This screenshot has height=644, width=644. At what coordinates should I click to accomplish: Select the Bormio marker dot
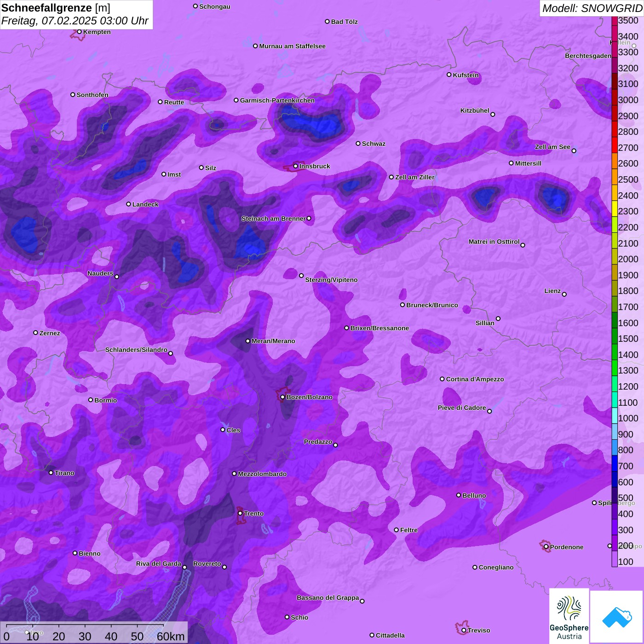pos(91,400)
